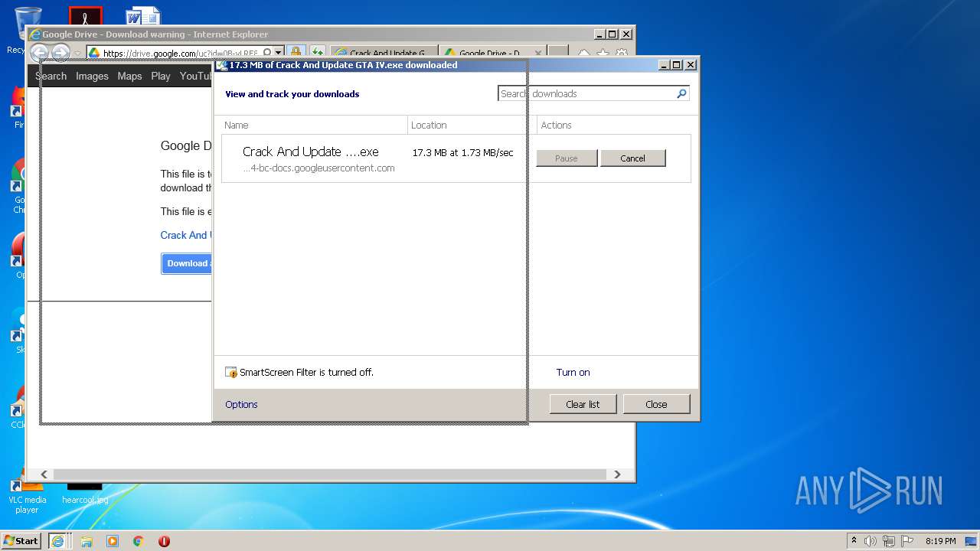980x551 pixels.
Task: Select the VLC media player desktop icon
Action: [x=27, y=498]
